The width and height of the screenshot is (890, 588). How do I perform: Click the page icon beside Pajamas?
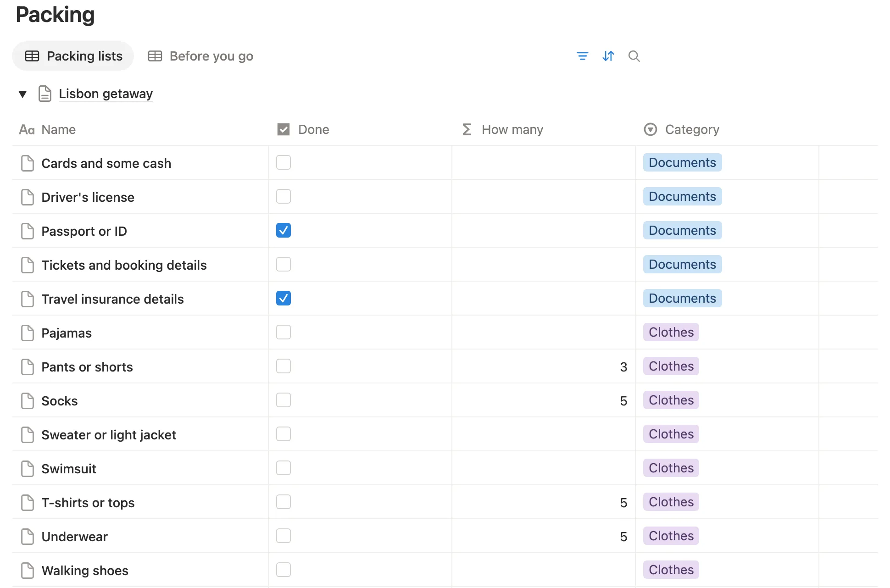pyautogui.click(x=28, y=333)
